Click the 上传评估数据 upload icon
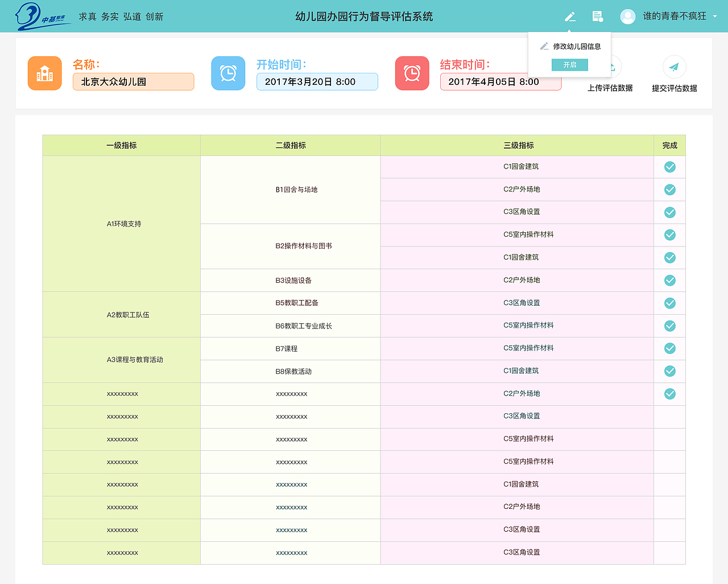This screenshot has width=728, height=584. click(x=610, y=67)
